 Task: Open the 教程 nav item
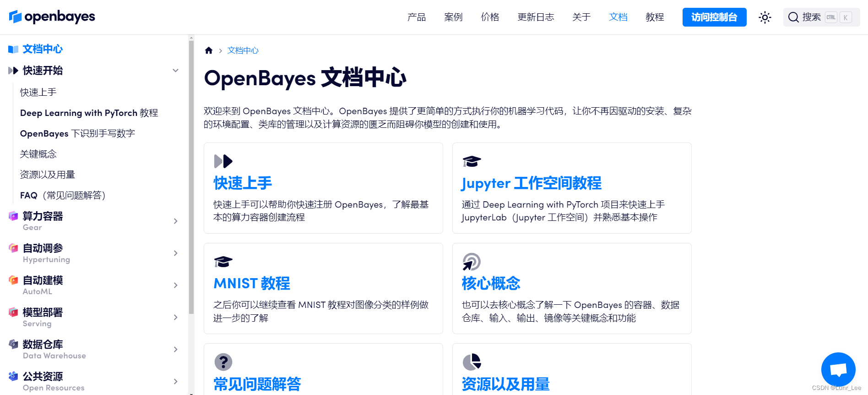pyautogui.click(x=655, y=17)
